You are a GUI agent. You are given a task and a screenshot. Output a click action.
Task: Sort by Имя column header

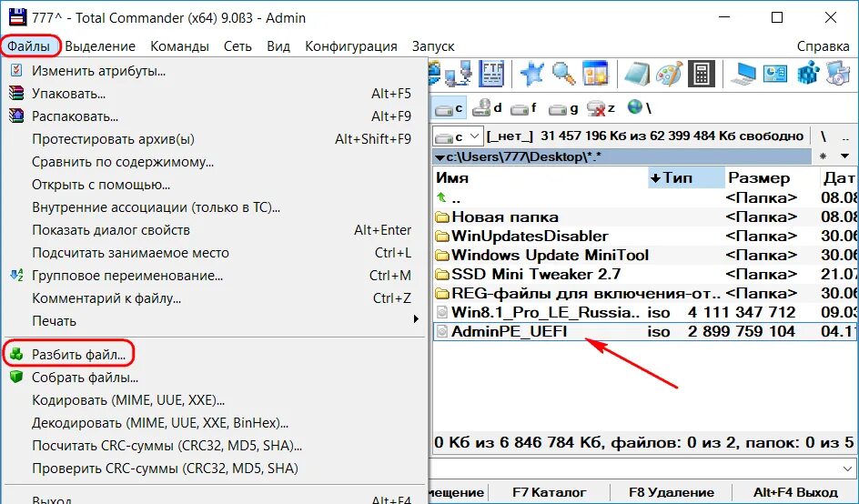(x=541, y=178)
